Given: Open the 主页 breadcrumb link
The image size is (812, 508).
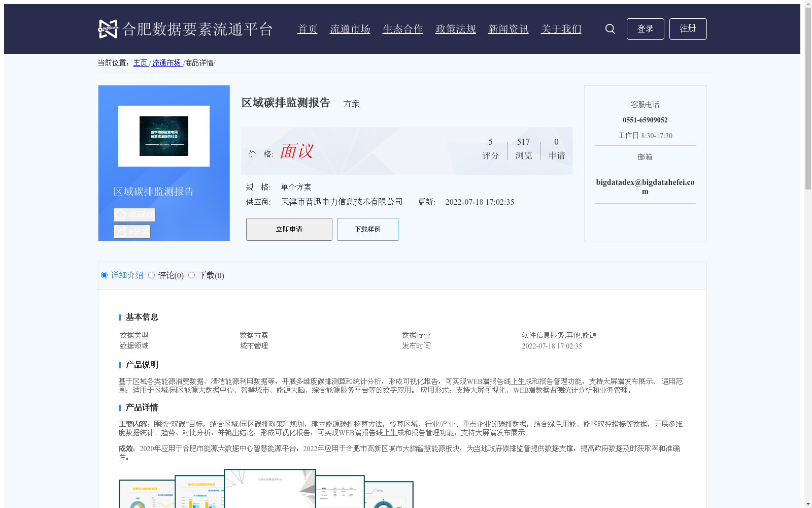Looking at the screenshot, I should (x=140, y=62).
